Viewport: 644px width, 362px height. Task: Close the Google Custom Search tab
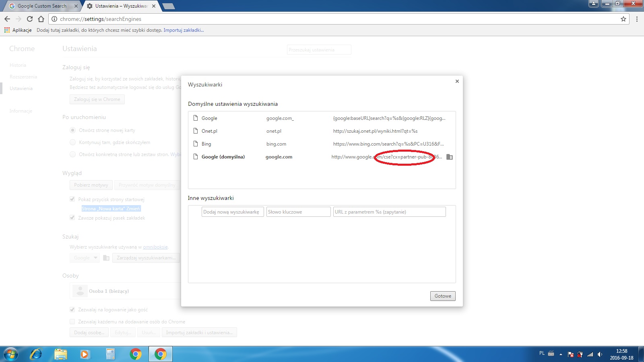[x=76, y=6]
